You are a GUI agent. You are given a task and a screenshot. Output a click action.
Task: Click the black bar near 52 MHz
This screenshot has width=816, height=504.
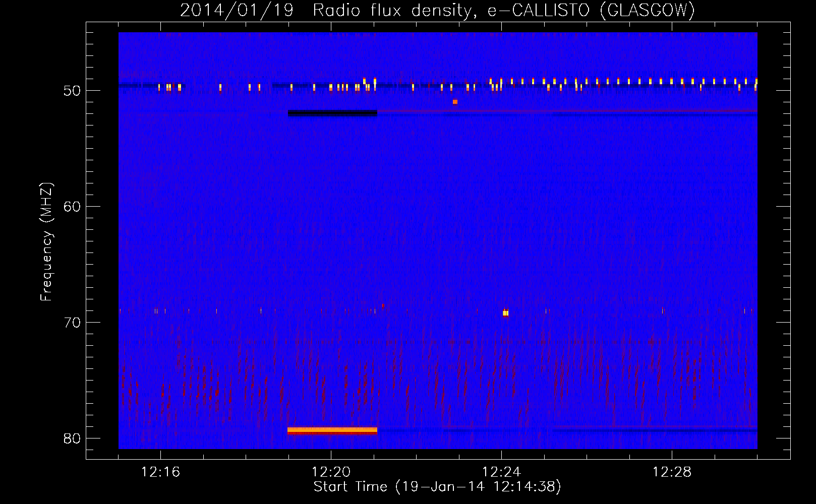click(332, 113)
